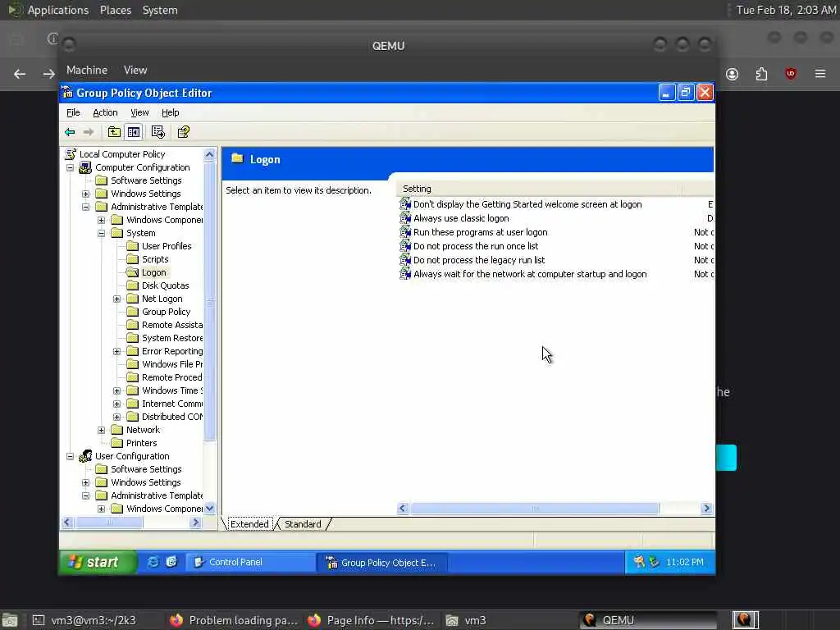Image resolution: width=840 pixels, height=630 pixels.
Task: Open the Action menu
Action: tap(105, 112)
